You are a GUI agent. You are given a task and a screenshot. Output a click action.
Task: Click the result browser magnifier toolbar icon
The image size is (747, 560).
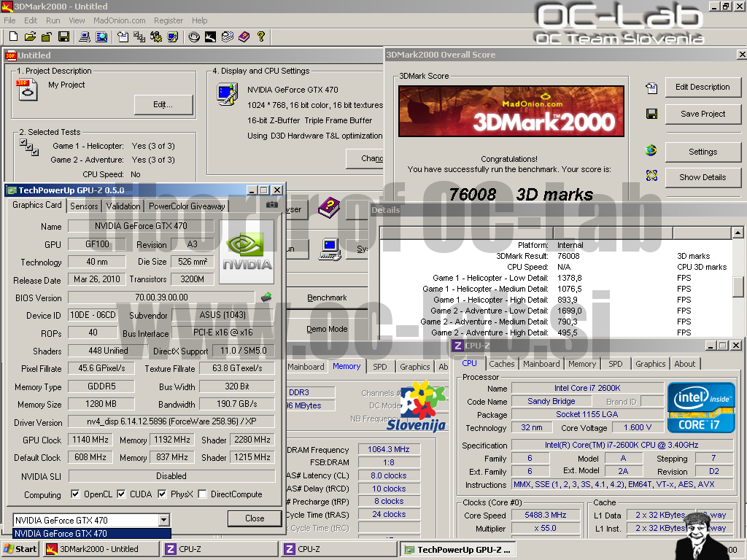point(101,36)
